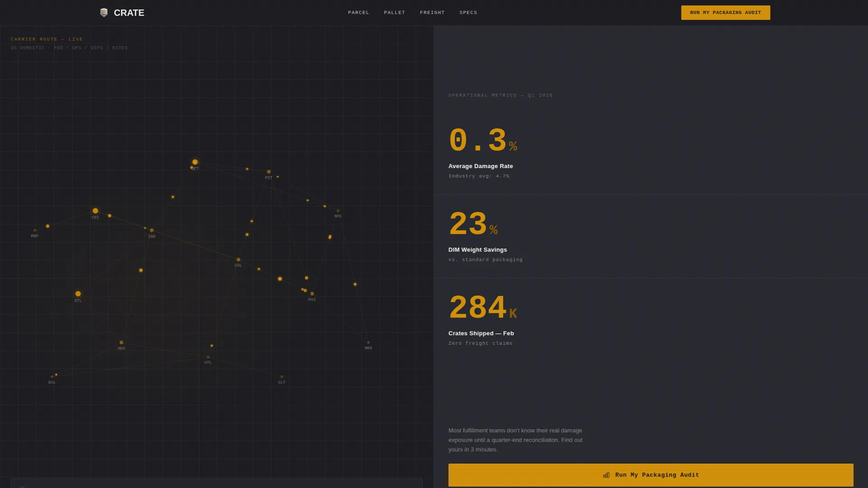Click the fulfillment teams damage exposure paragraph
This screenshot has width=868, height=488.
tap(515, 440)
